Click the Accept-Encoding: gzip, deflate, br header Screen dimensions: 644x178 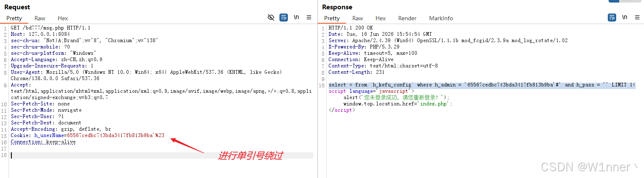61,129
